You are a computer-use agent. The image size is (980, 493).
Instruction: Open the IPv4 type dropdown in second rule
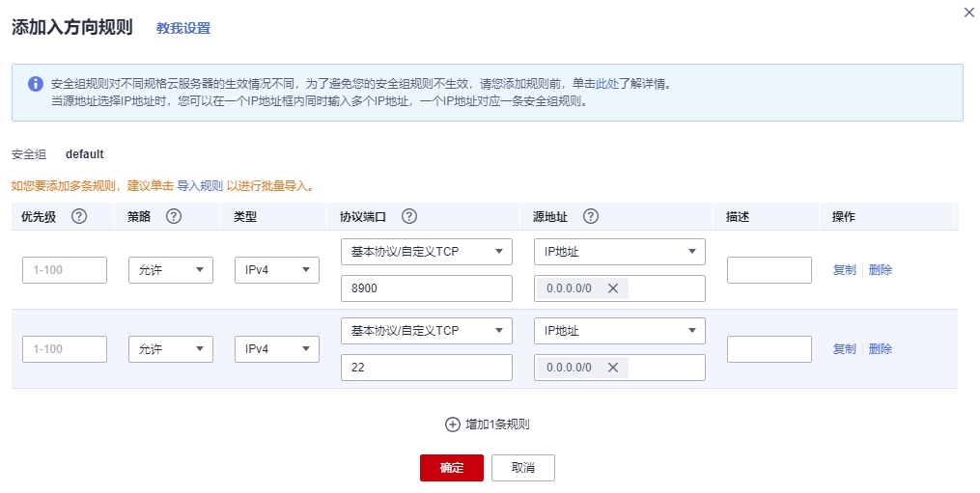pos(277,349)
